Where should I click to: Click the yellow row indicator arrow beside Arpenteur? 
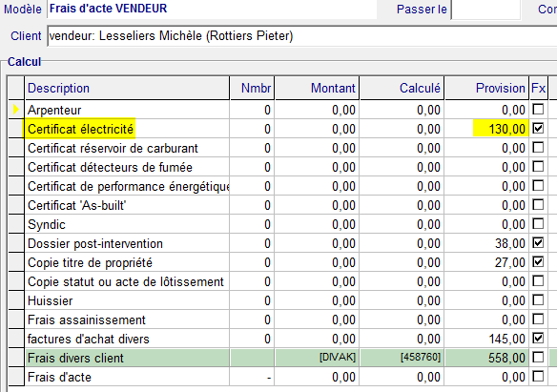pyautogui.click(x=15, y=110)
